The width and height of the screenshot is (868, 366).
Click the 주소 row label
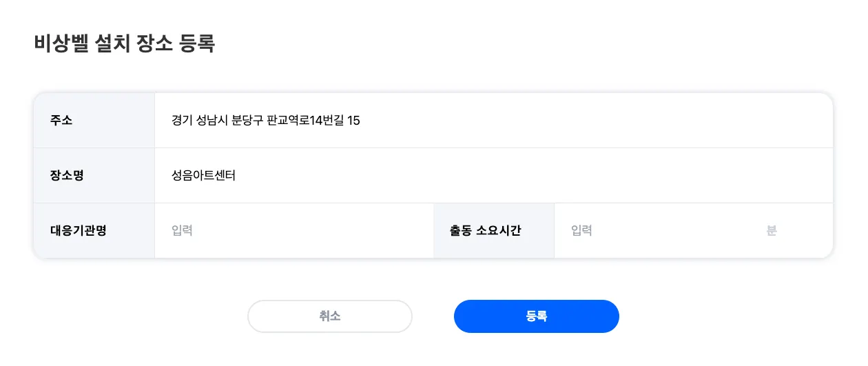click(x=61, y=121)
